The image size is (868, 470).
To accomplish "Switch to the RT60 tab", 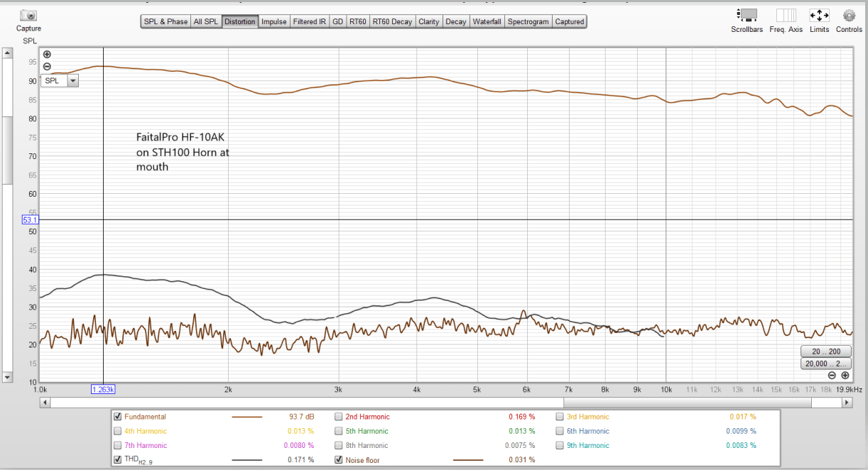I will [358, 22].
